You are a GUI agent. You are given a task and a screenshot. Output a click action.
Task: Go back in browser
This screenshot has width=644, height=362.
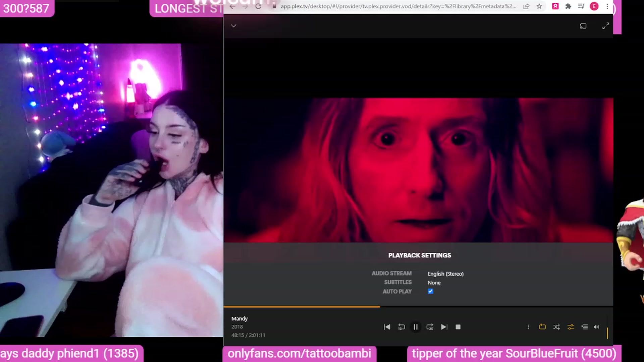(232, 6)
